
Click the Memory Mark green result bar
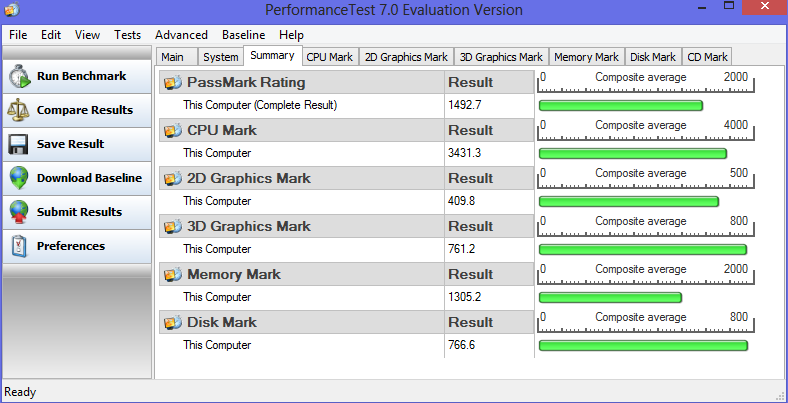point(610,297)
